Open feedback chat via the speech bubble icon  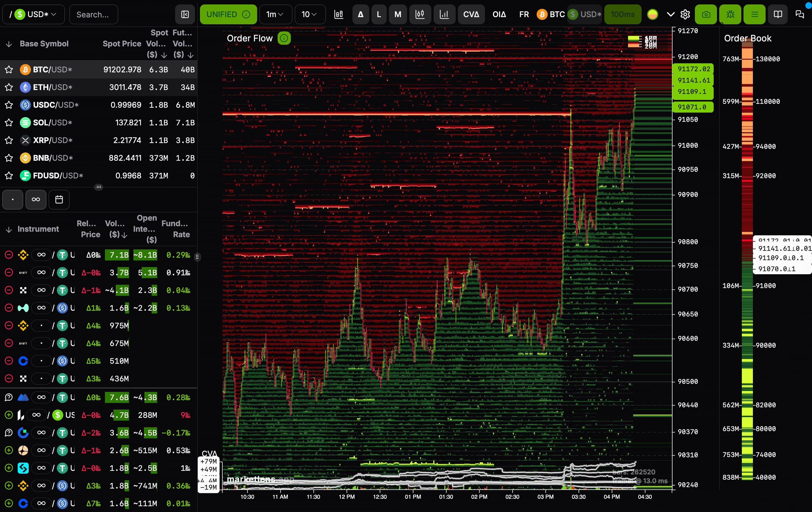[800, 14]
